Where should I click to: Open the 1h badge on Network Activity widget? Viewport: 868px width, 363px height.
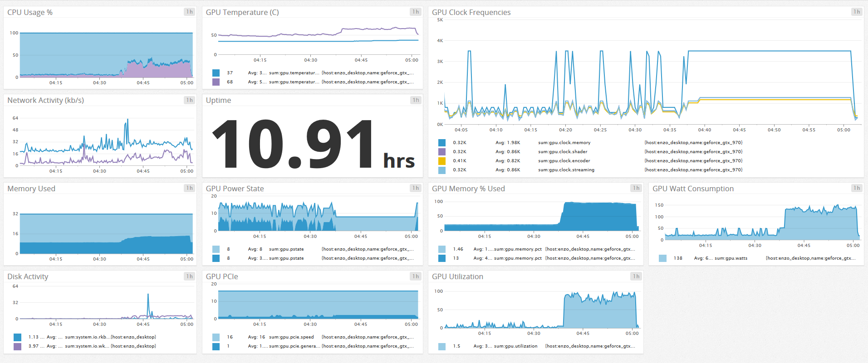tap(189, 100)
